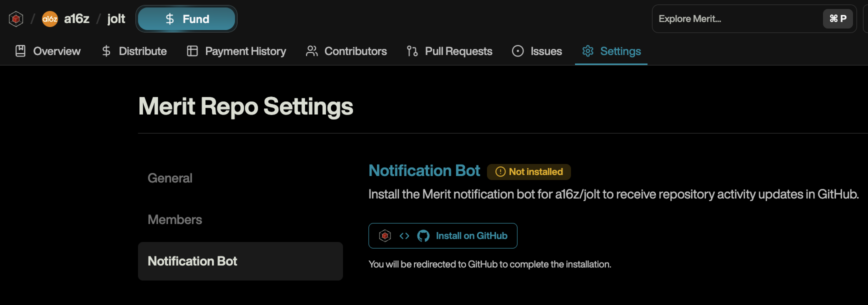
Task: Select the Overview bookmark icon
Action: point(20,51)
